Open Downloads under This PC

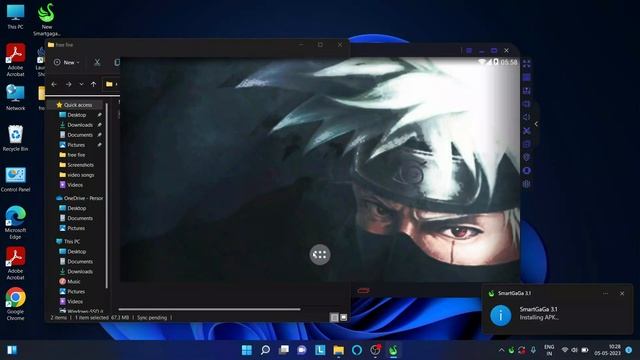tap(76, 271)
